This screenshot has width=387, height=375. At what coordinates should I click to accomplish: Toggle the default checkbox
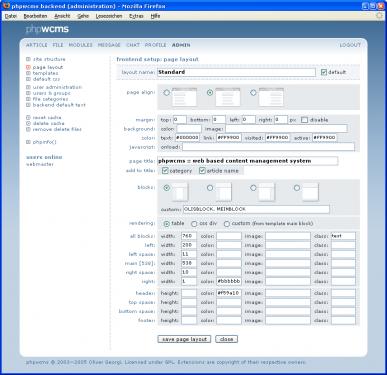point(324,72)
